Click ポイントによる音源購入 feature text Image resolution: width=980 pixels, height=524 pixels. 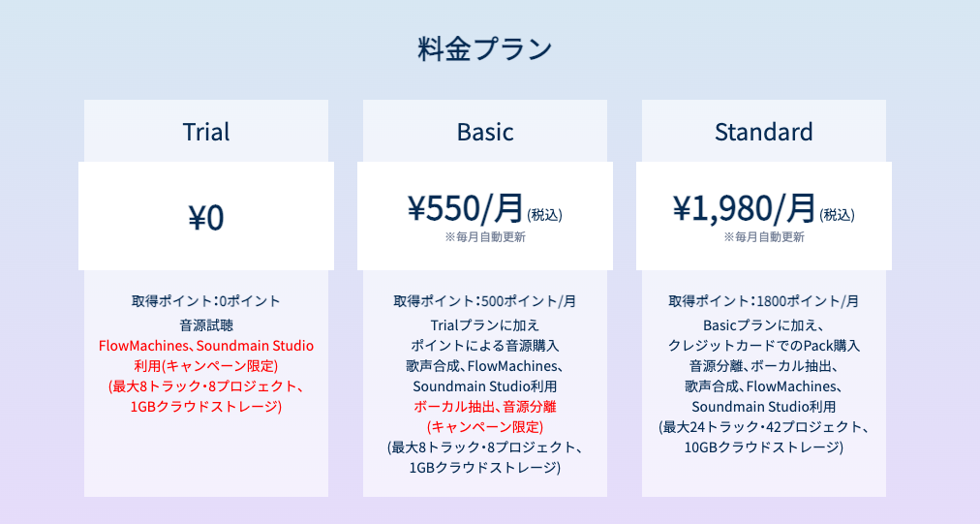pos(485,346)
